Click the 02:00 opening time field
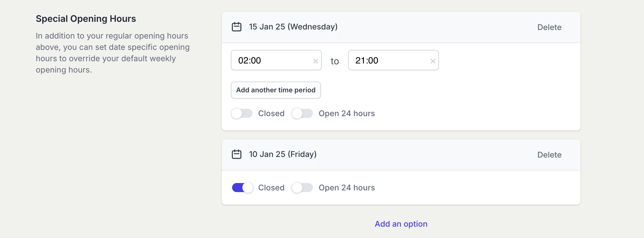The image size is (644, 238). 272,60
